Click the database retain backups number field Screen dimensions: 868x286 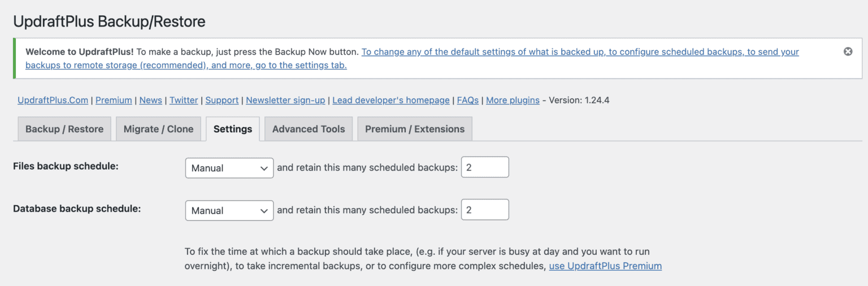(485, 210)
